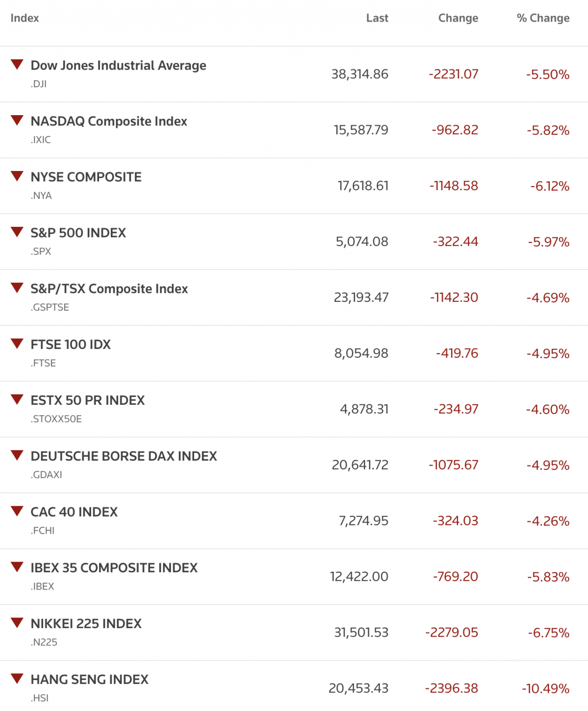Click the down triangle next to CAC 40 INDEX
588x711 pixels.
click(17, 511)
